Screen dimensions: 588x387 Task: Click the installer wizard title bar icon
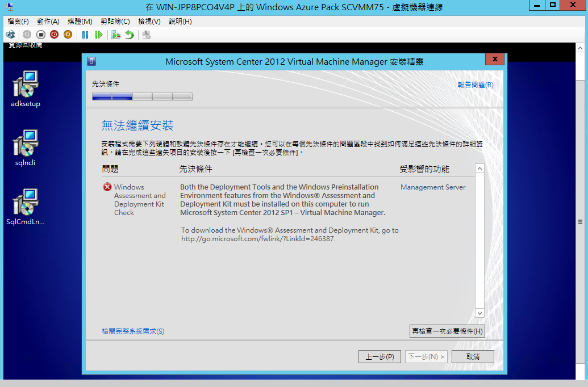tap(91, 61)
